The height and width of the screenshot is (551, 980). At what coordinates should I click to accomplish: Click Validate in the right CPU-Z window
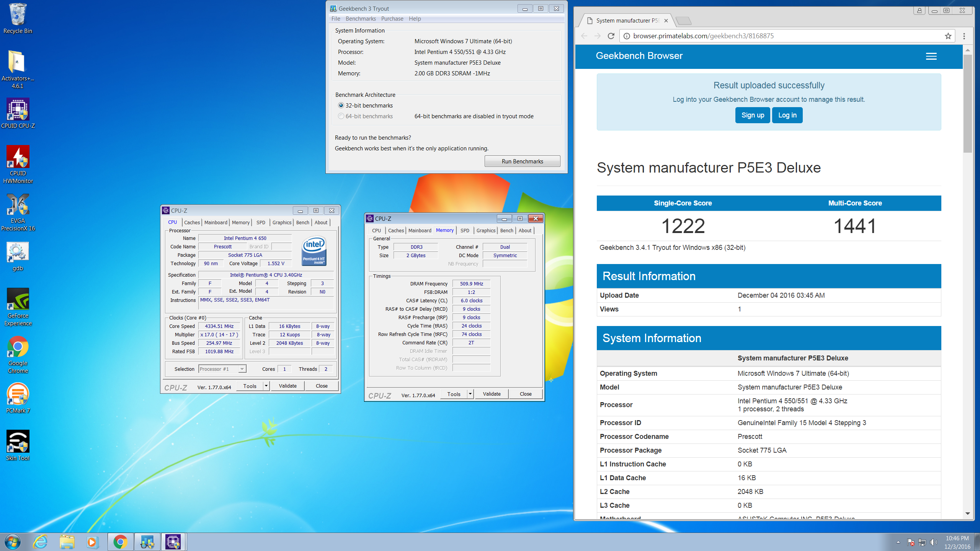click(x=492, y=394)
